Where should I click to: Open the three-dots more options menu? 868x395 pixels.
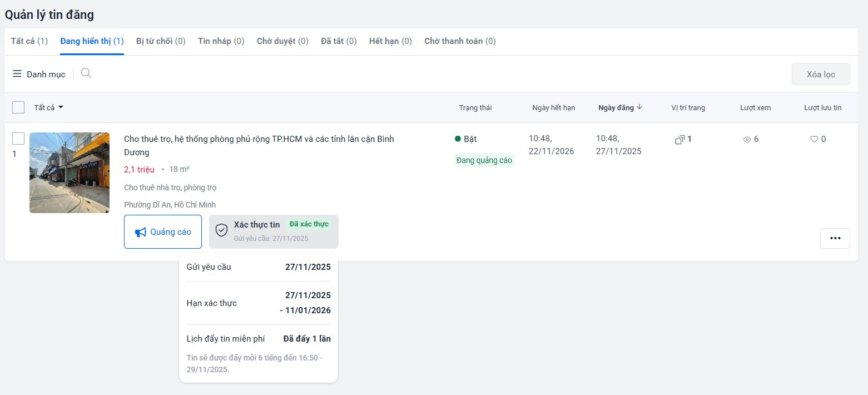[835, 238]
